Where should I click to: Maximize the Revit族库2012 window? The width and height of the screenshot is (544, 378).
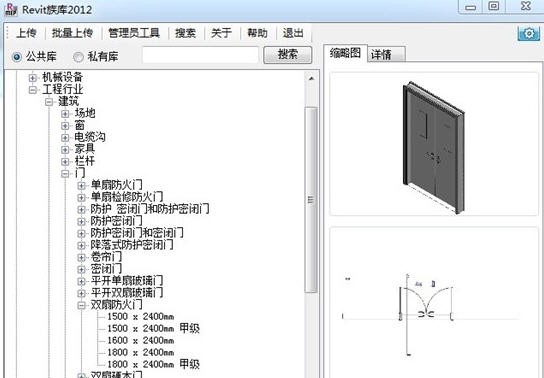click(x=494, y=6)
